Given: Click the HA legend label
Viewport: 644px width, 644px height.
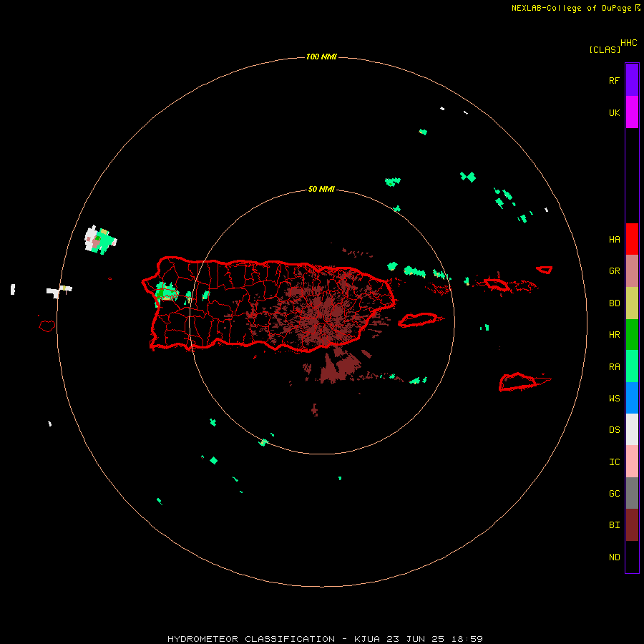Looking at the screenshot, I should [x=614, y=240].
